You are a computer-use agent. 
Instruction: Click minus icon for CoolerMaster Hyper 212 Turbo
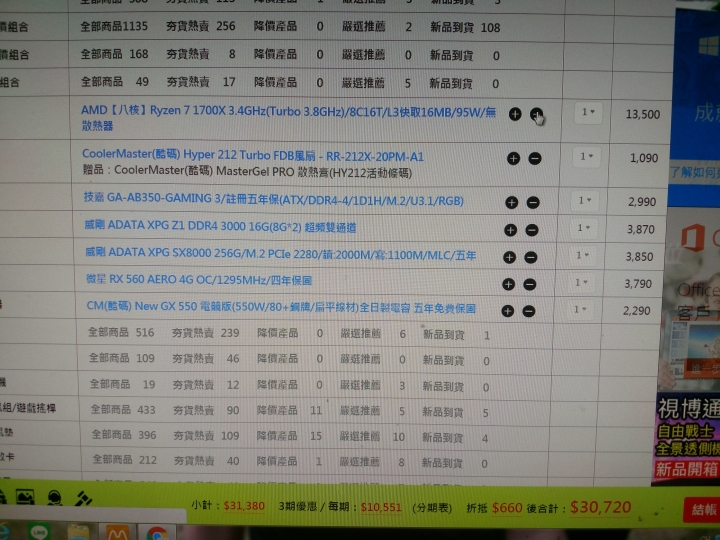534,159
